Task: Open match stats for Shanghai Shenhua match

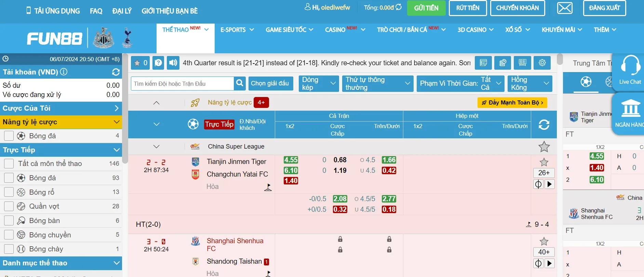Action: click(538, 263)
